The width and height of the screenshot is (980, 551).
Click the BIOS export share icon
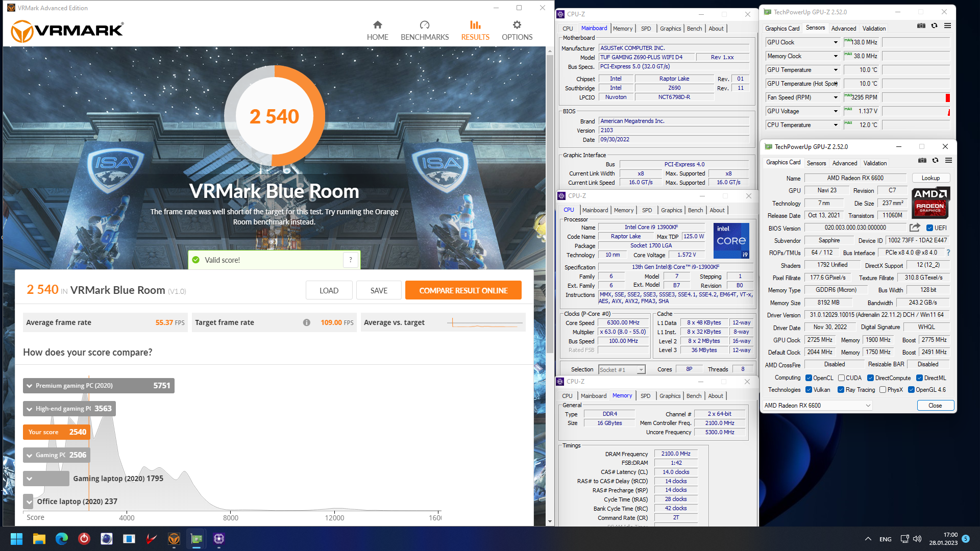pyautogui.click(x=915, y=228)
